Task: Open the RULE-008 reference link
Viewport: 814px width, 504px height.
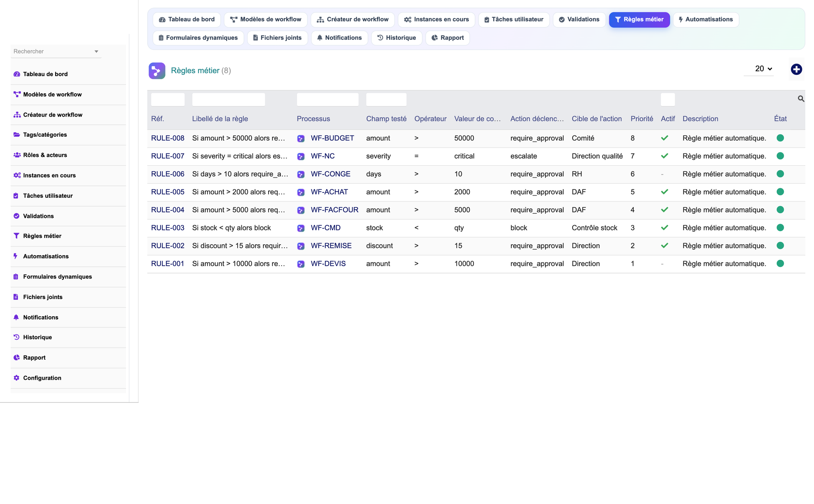Action: coord(168,138)
